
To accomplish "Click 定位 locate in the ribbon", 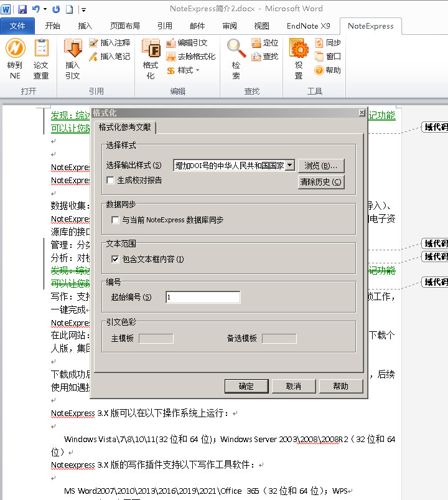I will [265, 43].
